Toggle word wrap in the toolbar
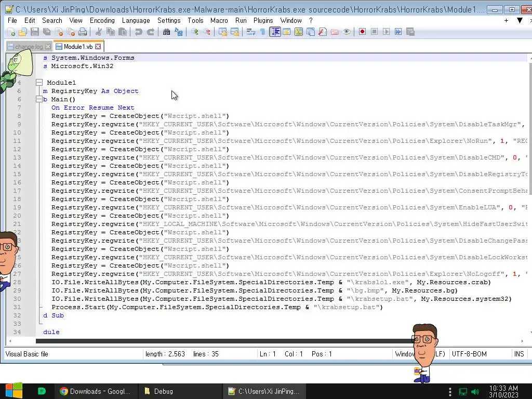The height and width of the screenshot is (399, 532). click(x=251, y=32)
